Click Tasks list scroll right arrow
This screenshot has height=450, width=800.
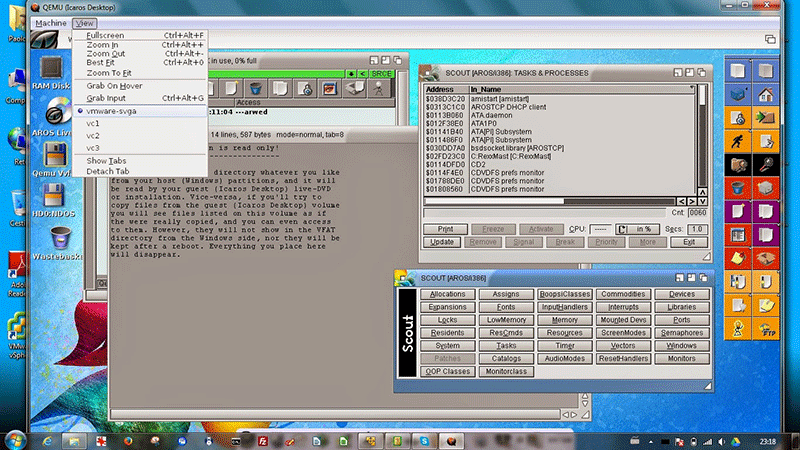point(691,202)
